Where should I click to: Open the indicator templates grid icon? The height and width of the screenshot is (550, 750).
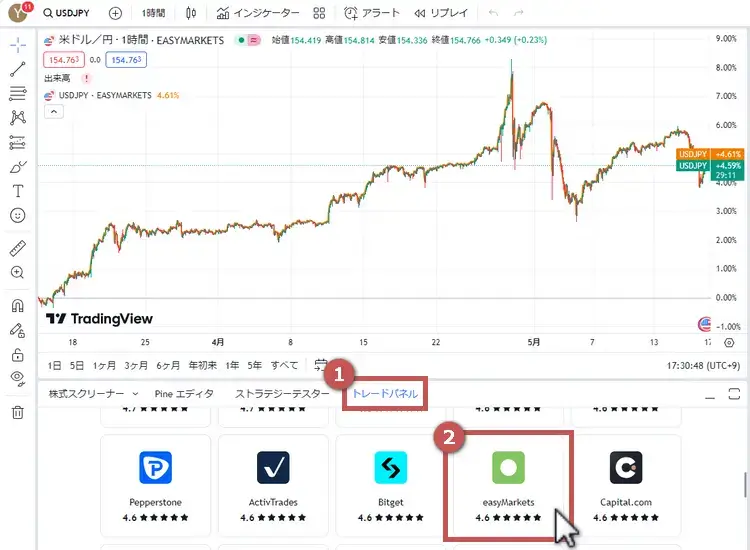tap(319, 13)
